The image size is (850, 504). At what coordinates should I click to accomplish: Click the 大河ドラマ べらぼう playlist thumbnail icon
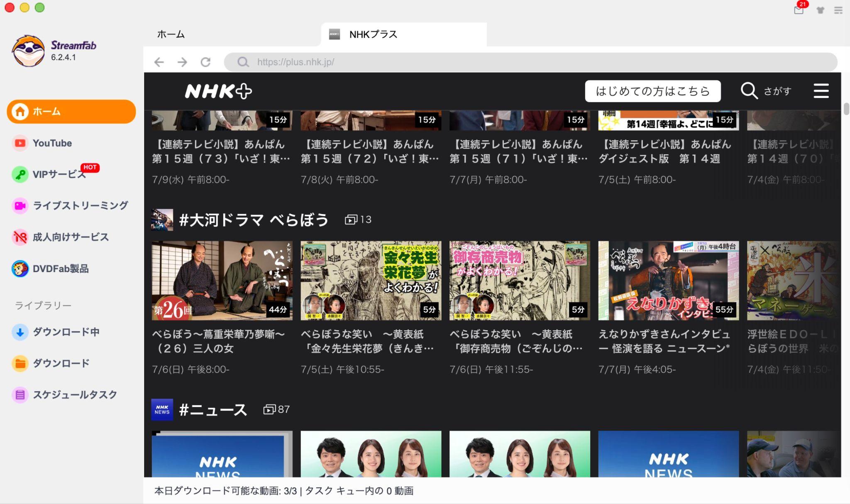coord(162,219)
